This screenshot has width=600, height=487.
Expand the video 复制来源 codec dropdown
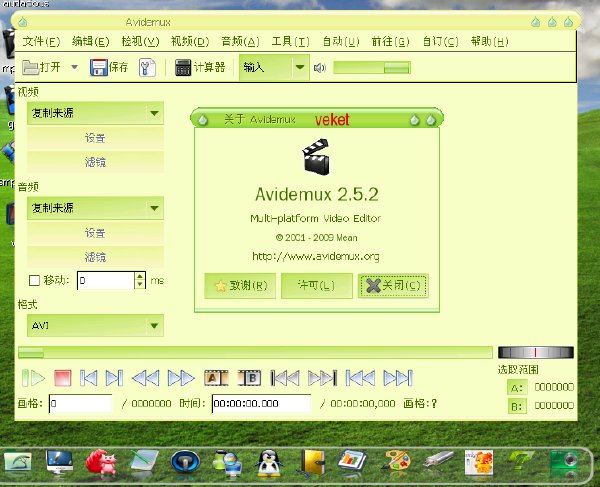95,113
